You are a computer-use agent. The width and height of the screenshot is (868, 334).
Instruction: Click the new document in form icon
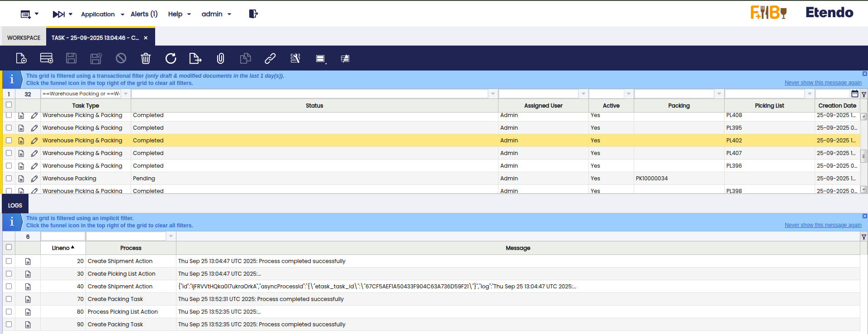[21, 58]
